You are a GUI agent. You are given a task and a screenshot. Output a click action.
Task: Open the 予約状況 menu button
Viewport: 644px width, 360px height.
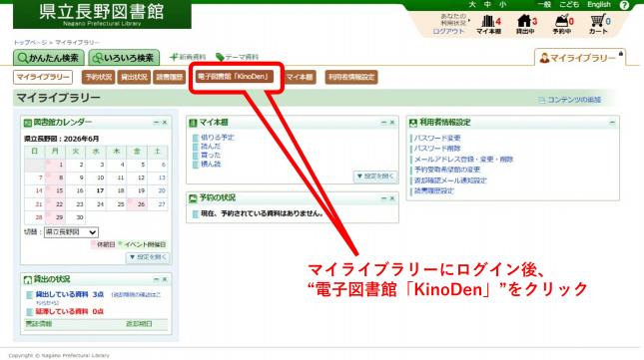98,77
